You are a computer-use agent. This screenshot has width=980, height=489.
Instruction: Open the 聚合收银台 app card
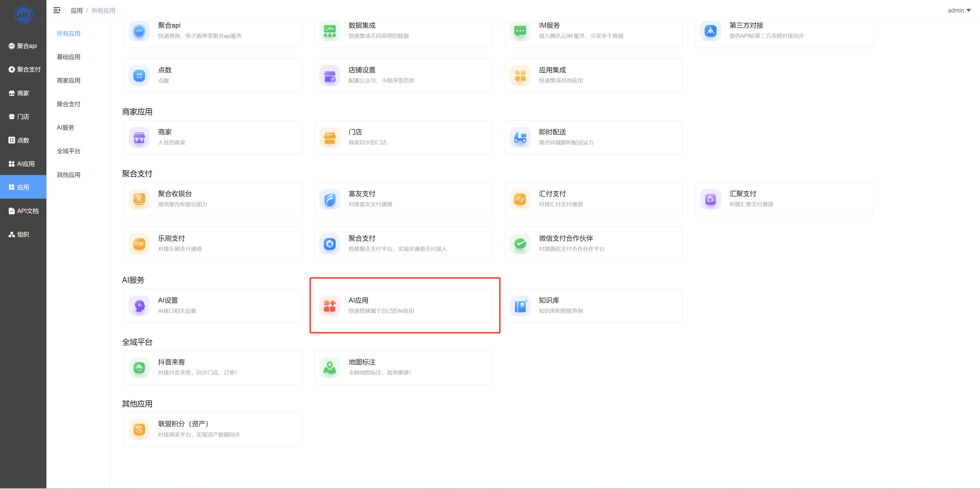pyautogui.click(x=213, y=199)
